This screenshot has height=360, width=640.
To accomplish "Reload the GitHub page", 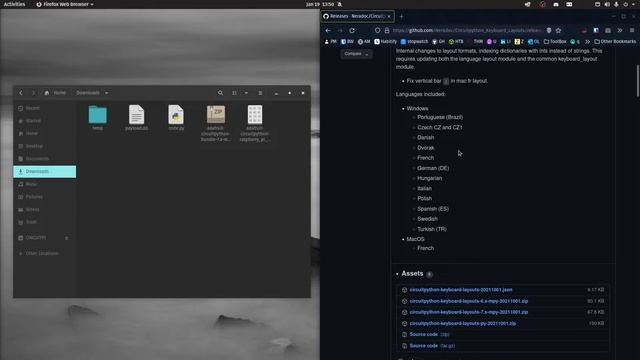I will [352, 30].
